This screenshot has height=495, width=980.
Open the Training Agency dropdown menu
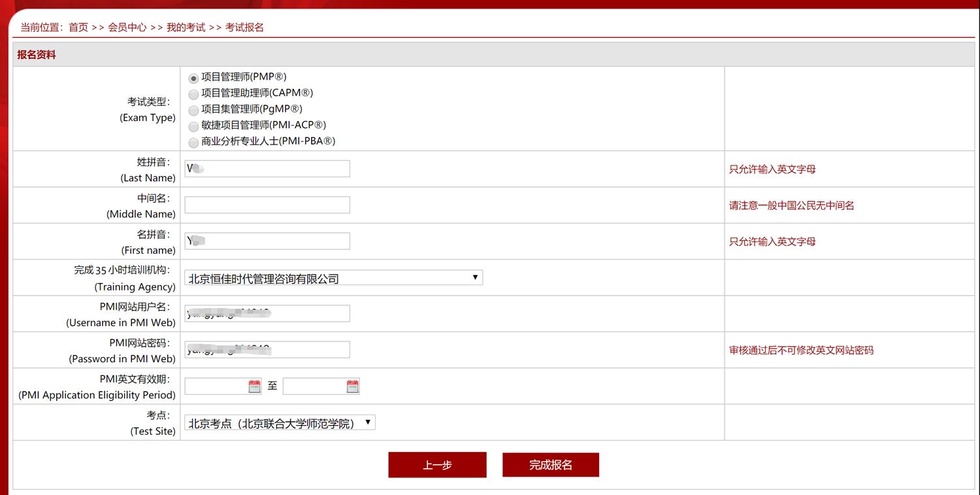pos(475,277)
